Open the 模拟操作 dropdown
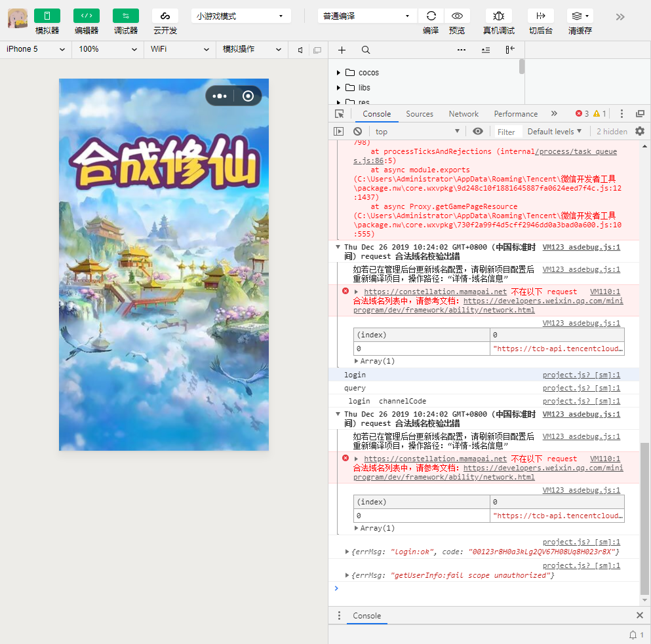Viewport: 651px width, 644px height. coord(252,49)
